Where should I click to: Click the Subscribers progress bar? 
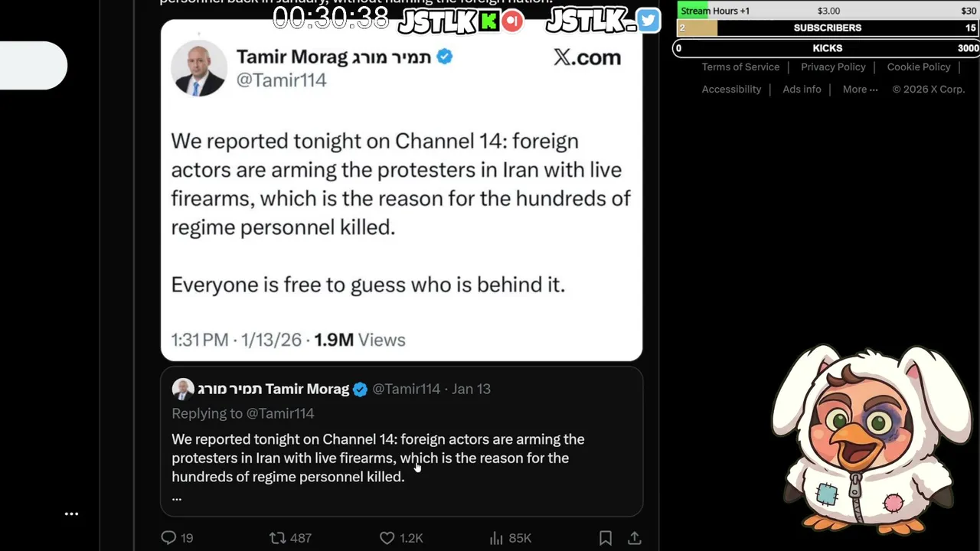click(827, 28)
